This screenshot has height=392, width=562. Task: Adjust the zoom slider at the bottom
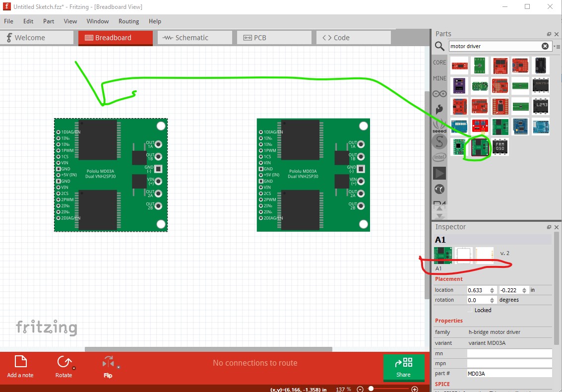(x=371, y=389)
